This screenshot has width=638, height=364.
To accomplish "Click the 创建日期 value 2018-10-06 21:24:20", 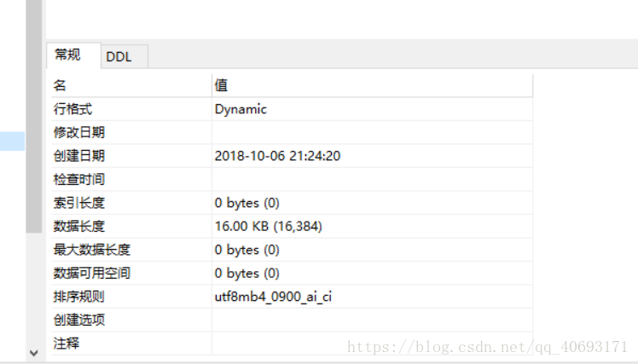I will click(277, 156).
